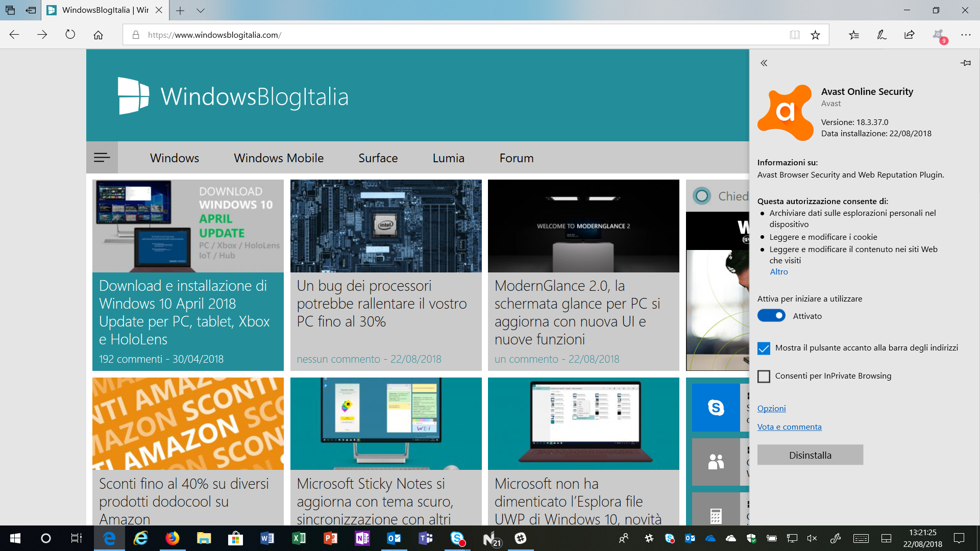
Task: Launch Word from the taskbar
Action: (267, 538)
